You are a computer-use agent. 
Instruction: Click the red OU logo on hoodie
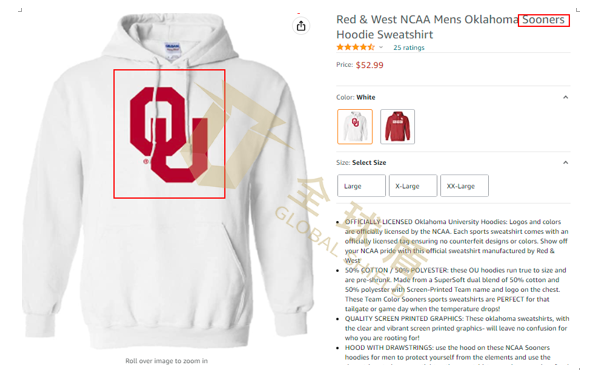[169, 134]
